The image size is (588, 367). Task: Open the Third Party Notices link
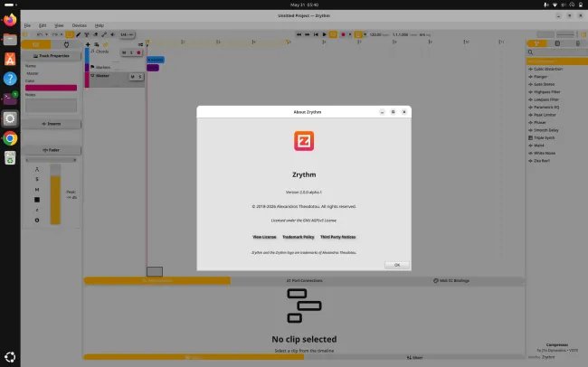click(338, 237)
